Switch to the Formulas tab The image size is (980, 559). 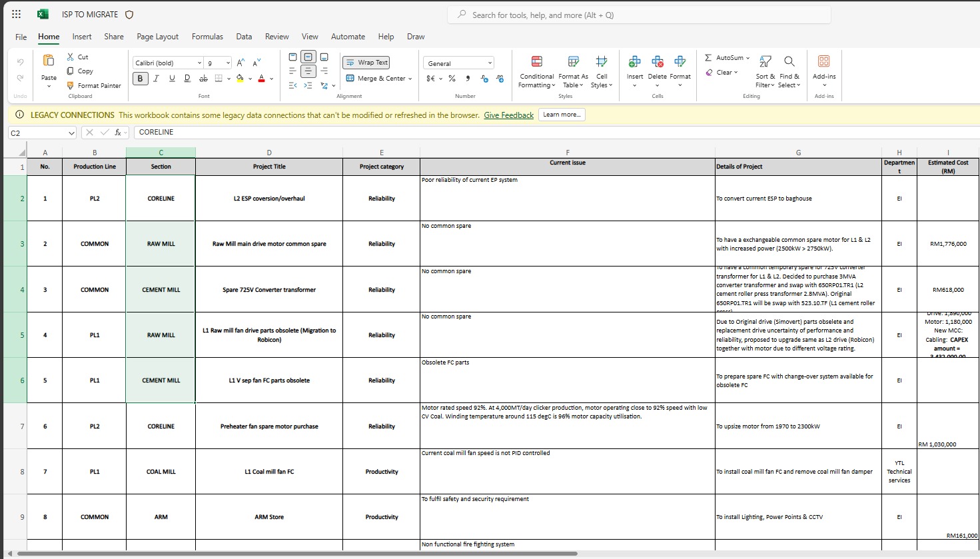(207, 37)
